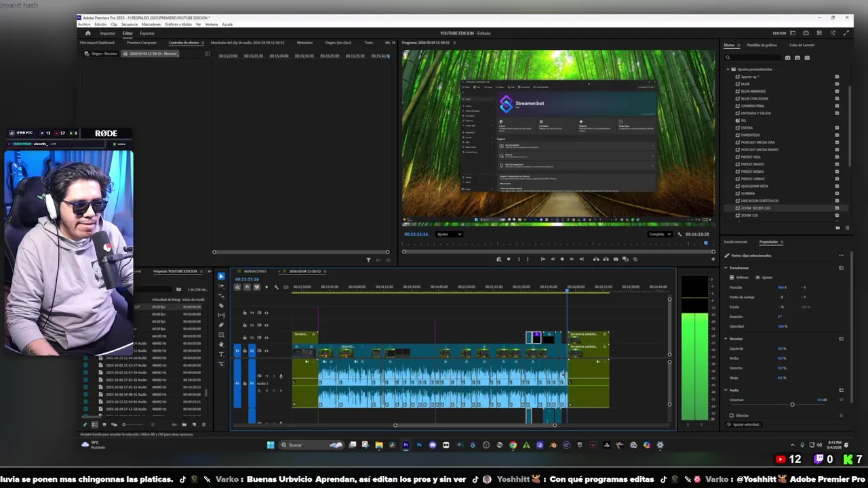
Task: Toggle V1 track visibility eye
Action: (266, 350)
